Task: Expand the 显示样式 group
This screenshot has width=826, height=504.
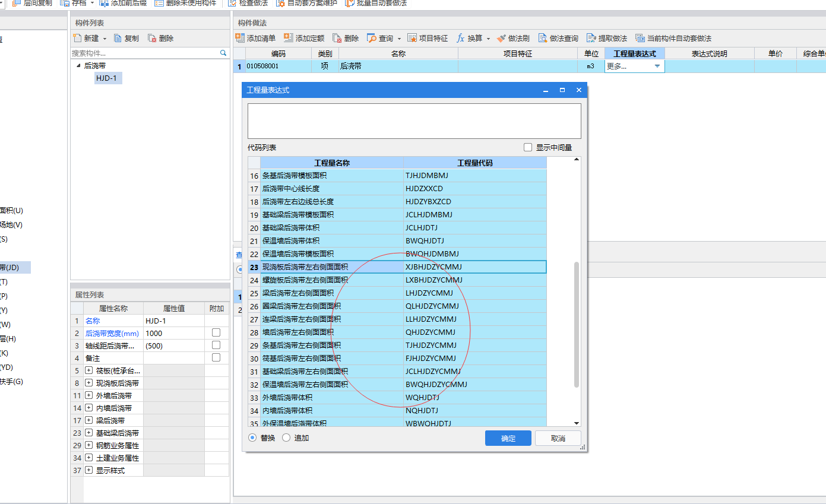Action: point(89,470)
